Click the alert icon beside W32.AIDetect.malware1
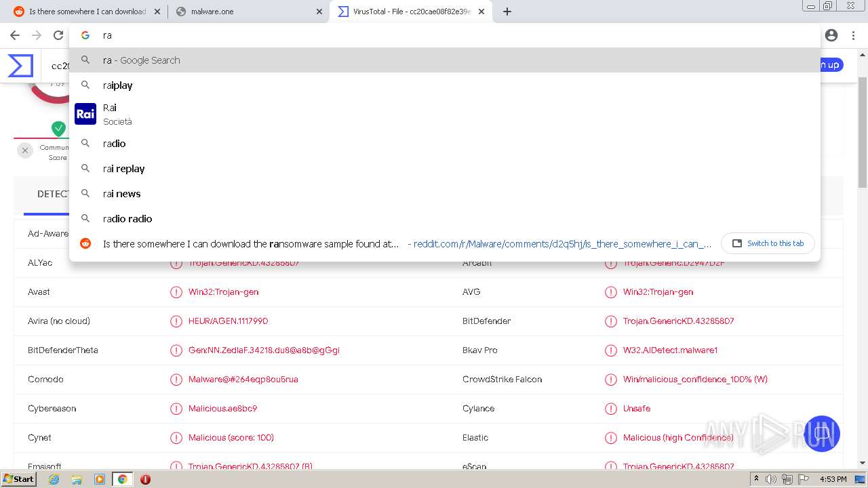The width and height of the screenshot is (868, 488). click(x=611, y=350)
